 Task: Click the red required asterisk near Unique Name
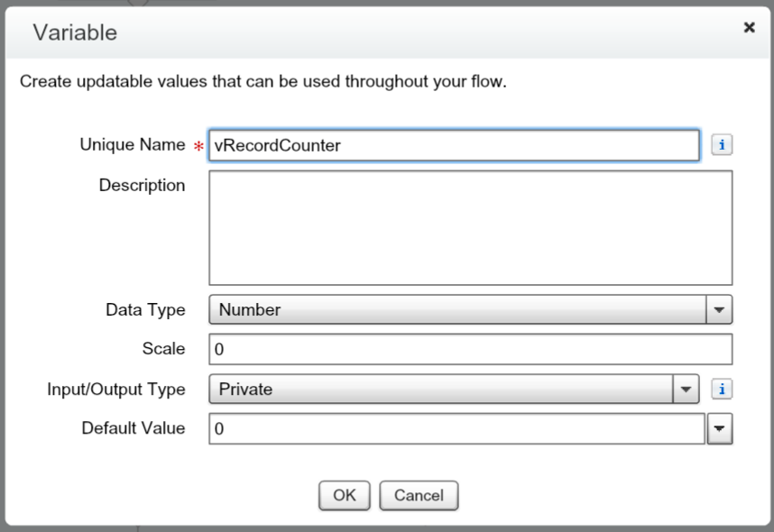click(199, 146)
